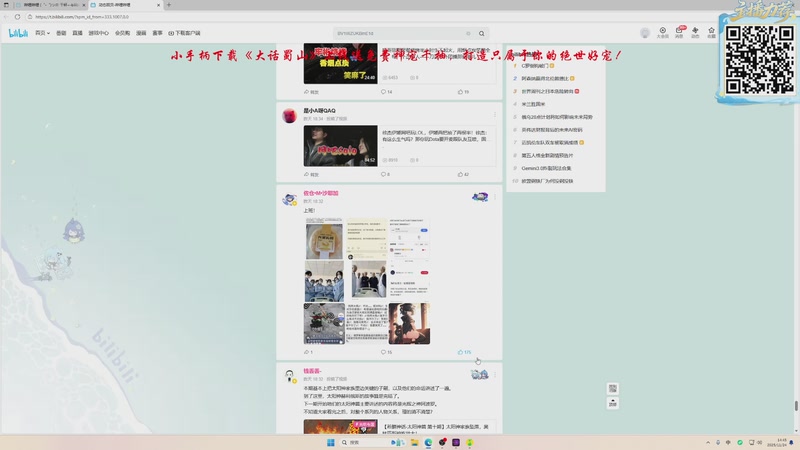Open the 是小A呀QAQ username

319,111
